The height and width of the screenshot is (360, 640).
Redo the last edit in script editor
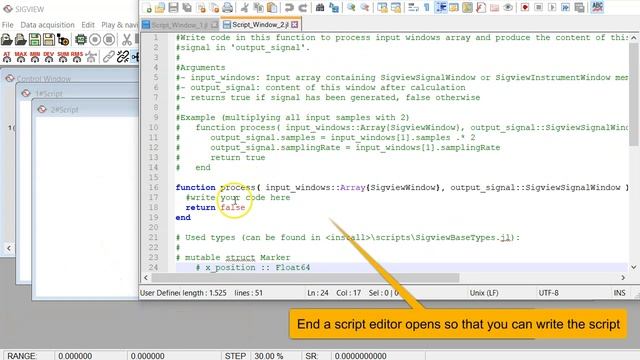point(303,7)
